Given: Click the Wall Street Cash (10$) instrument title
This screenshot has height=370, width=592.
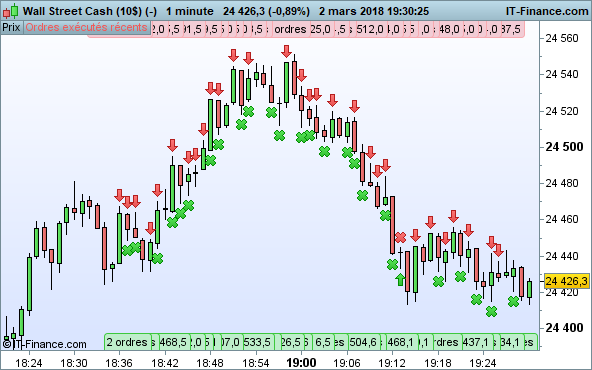Looking at the screenshot, I should pos(89,11).
